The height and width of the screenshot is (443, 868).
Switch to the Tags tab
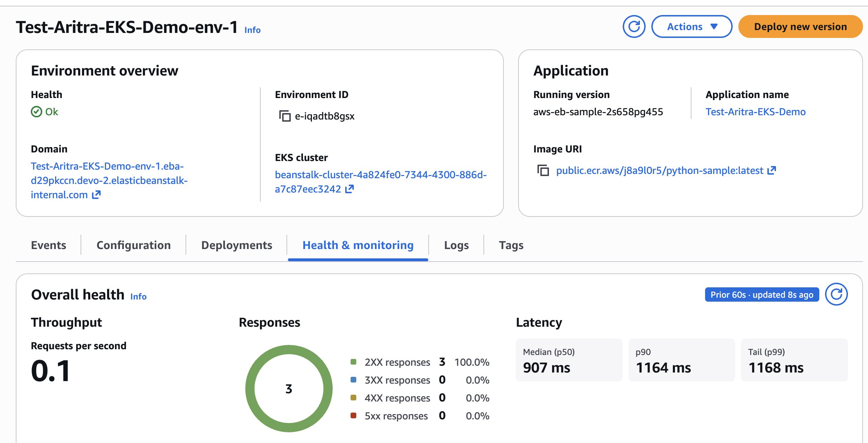point(511,245)
